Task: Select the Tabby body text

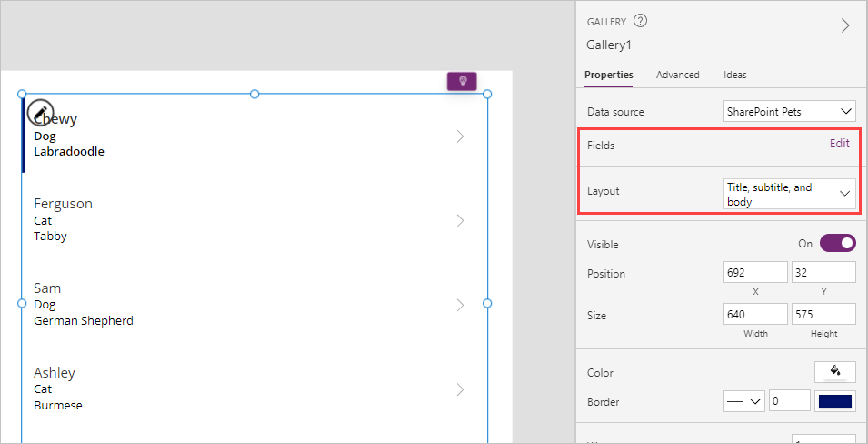Action: point(50,237)
